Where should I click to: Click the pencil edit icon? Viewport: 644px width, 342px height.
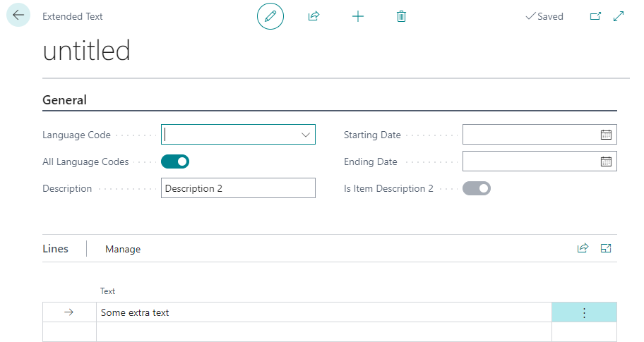pyautogui.click(x=270, y=16)
